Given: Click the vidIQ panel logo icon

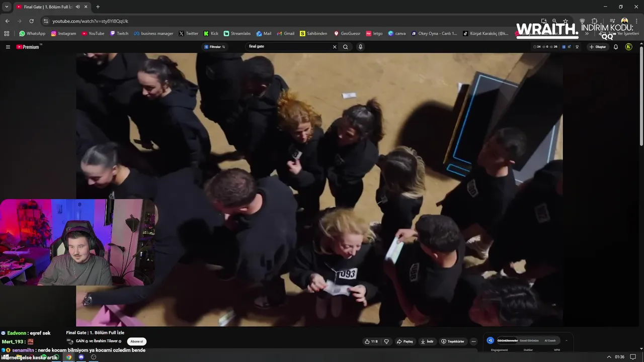Looking at the screenshot, I should pyautogui.click(x=491, y=340).
